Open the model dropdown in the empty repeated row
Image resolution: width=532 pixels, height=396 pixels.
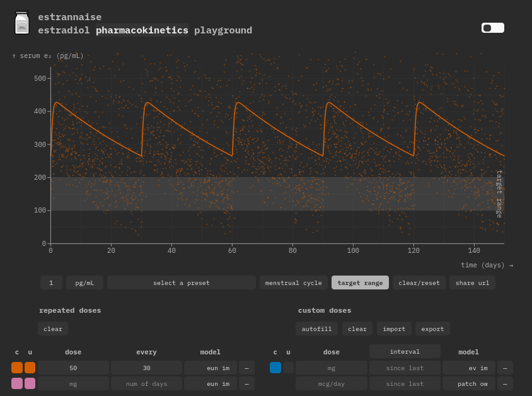coord(211,384)
